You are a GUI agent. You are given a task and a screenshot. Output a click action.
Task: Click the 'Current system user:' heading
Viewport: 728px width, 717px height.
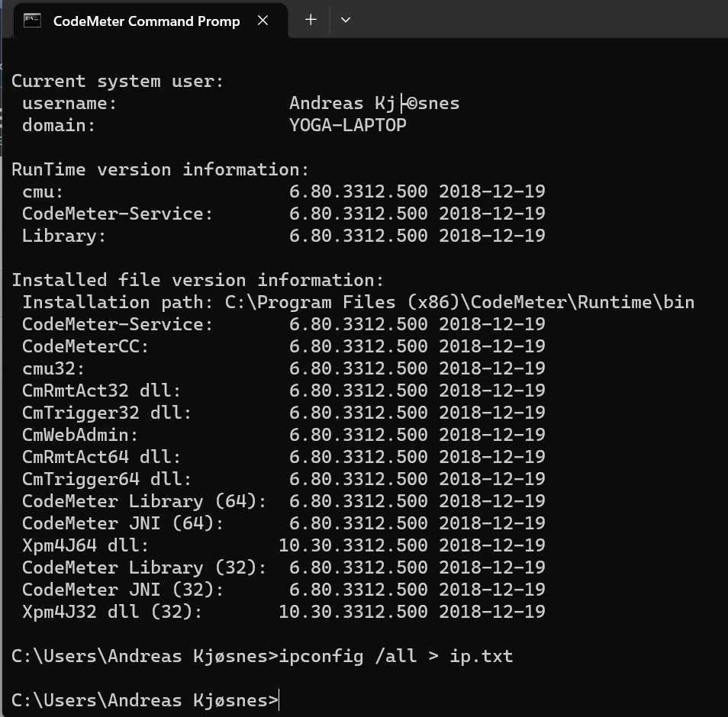click(x=118, y=81)
